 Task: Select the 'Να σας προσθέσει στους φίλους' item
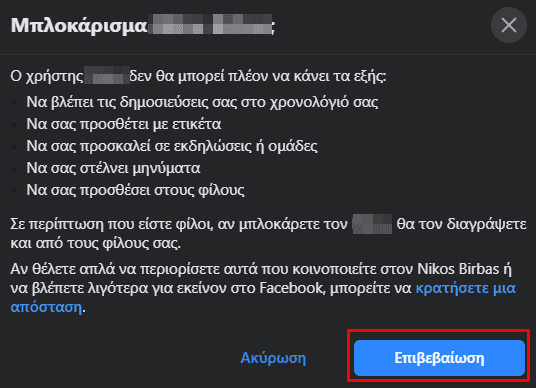tap(135, 190)
